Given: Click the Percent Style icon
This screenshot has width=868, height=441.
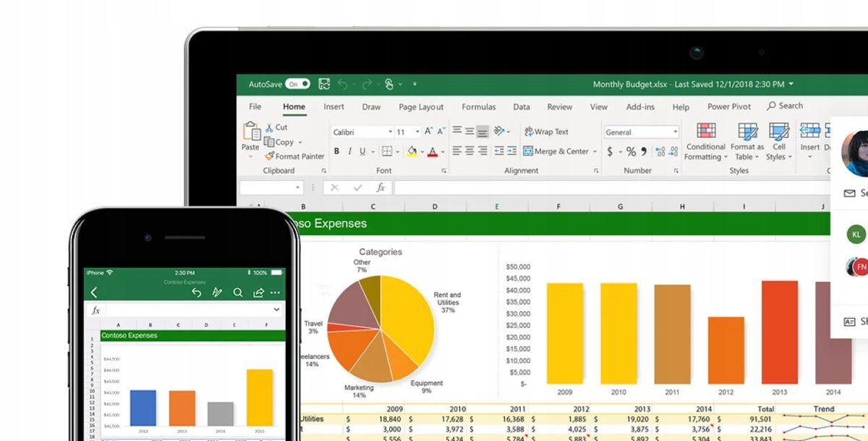Looking at the screenshot, I should tap(631, 151).
